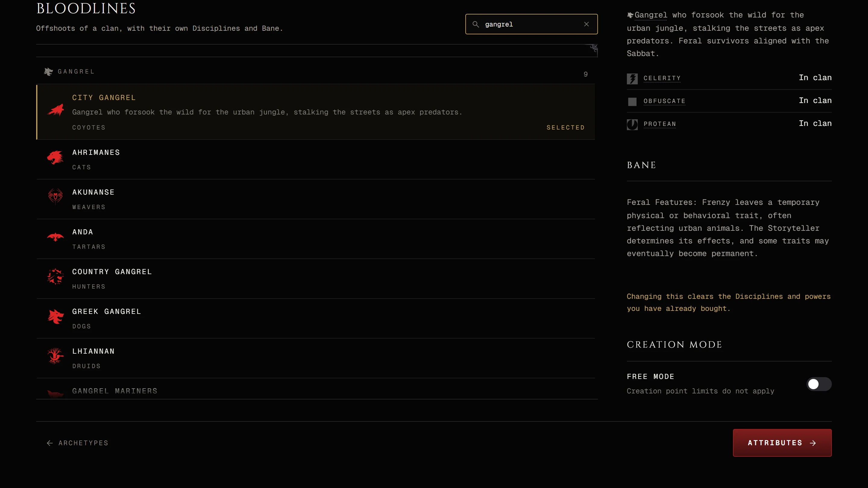The height and width of the screenshot is (488, 868).
Task: Select the Greek Gangrel bloodline
Action: pos(315,319)
